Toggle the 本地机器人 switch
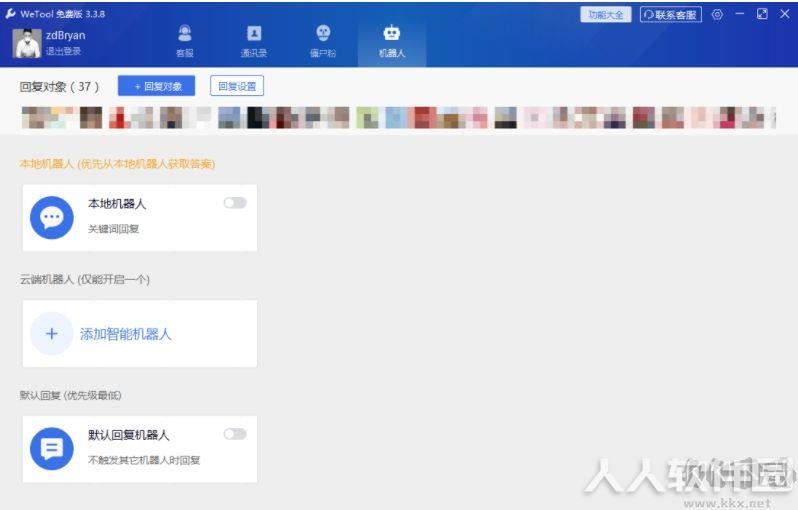Viewport: 798px width, 510px height. [x=235, y=203]
